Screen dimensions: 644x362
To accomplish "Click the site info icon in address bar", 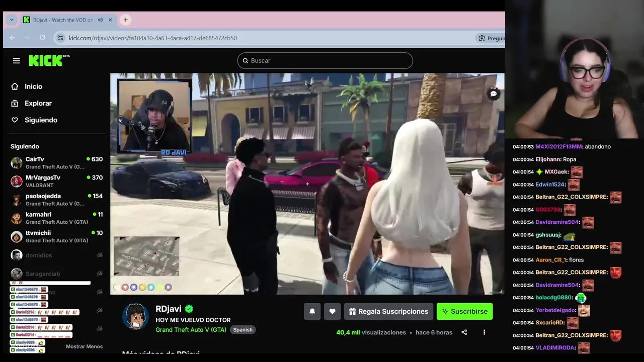I will [x=60, y=38].
